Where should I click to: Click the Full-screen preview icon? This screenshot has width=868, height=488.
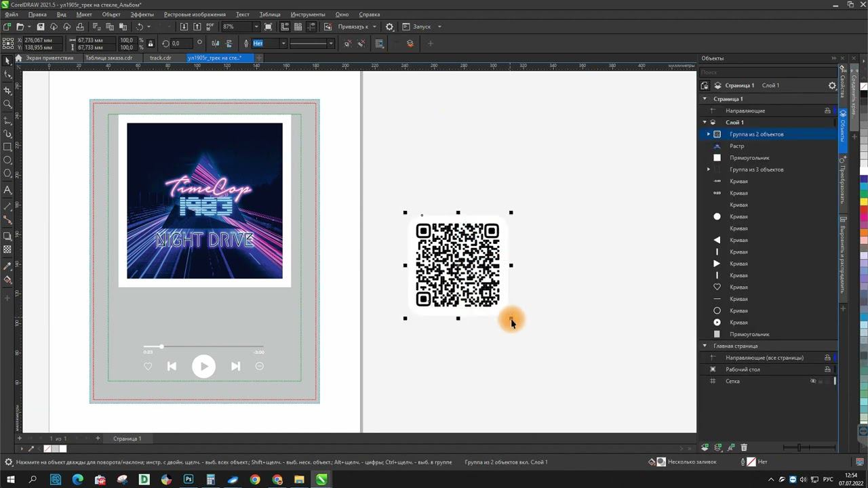coord(269,26)
